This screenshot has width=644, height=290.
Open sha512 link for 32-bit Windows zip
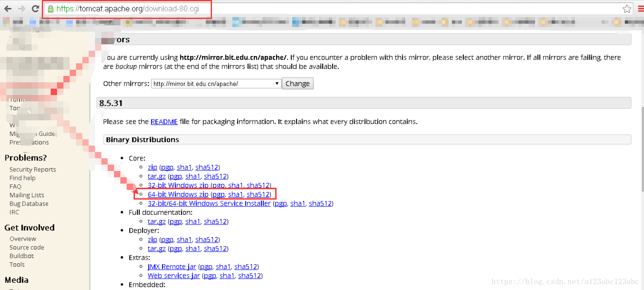[x=258, y=185]
